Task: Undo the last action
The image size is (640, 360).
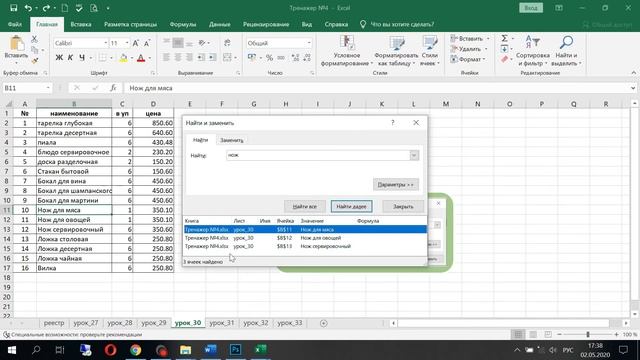Action: click(x=28, y=8)
